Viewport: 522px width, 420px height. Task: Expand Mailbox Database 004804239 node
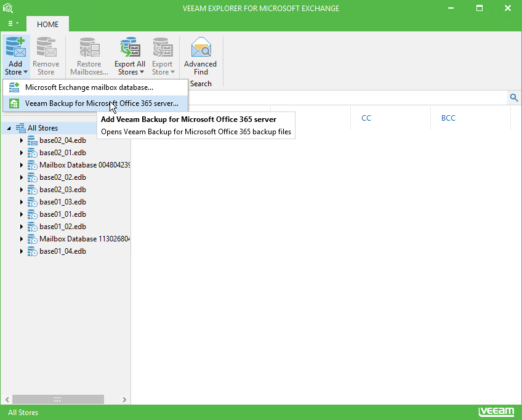[22, 165]
